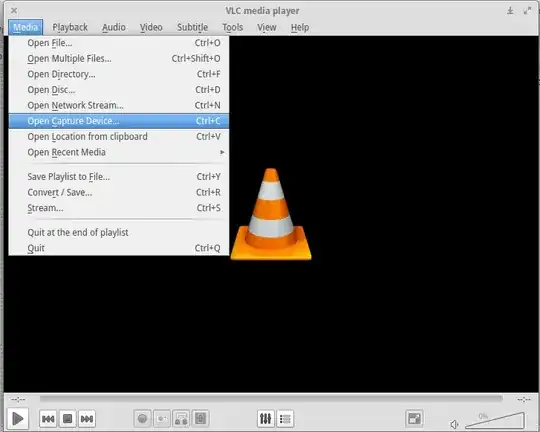Screen dimensions: 540x432
Task: Take a snapshot with the camera icon
Action: [x=162, y=419]
